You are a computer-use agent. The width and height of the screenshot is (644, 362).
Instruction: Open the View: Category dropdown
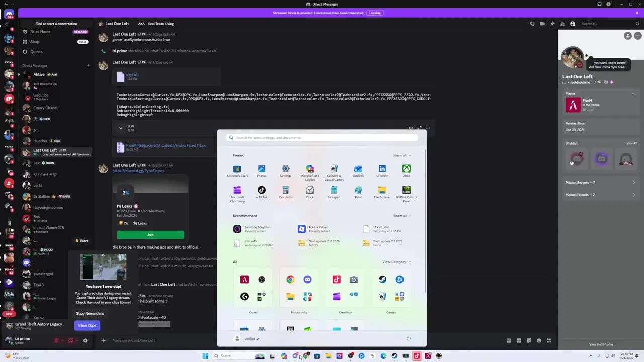(x=396, y=262)
